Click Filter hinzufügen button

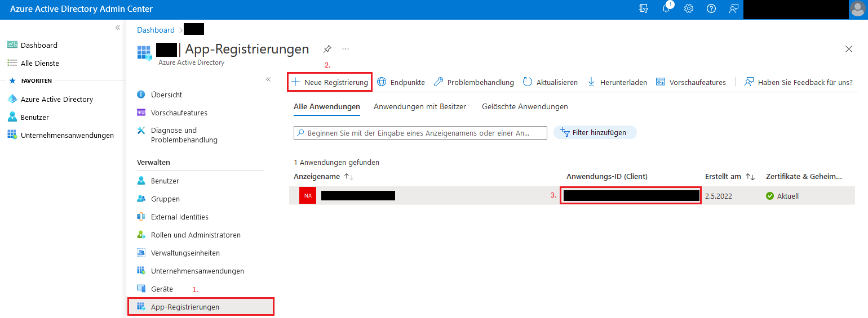coord(595,132)
